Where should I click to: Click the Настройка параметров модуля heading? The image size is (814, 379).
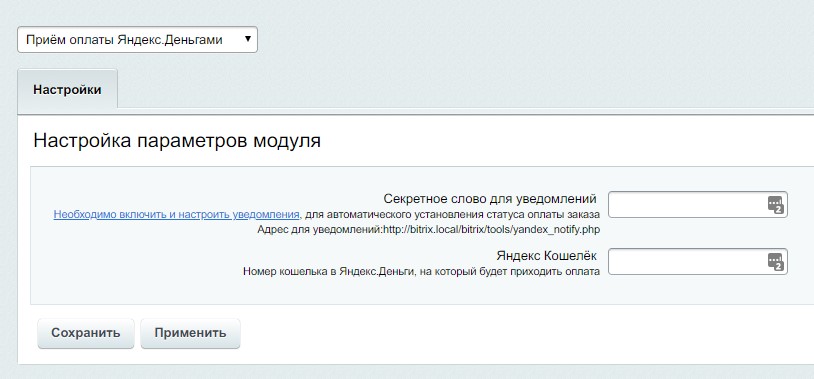[x=177, y=141]
